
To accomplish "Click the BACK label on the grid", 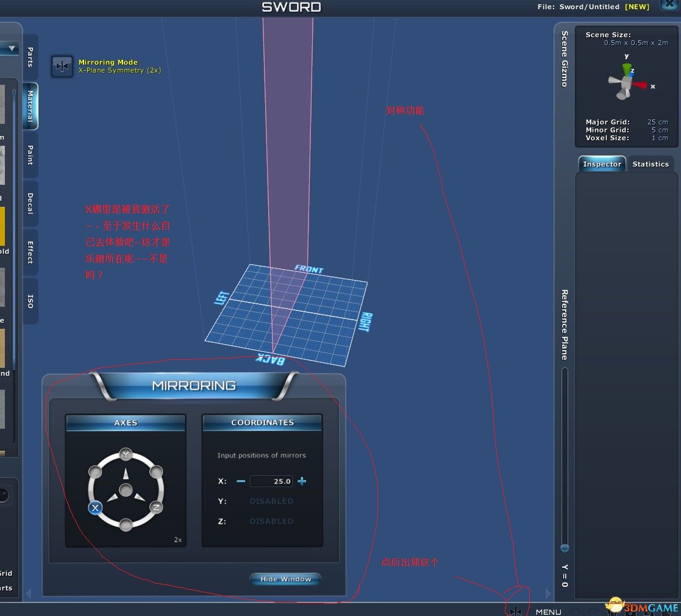I will coord(270,359).
